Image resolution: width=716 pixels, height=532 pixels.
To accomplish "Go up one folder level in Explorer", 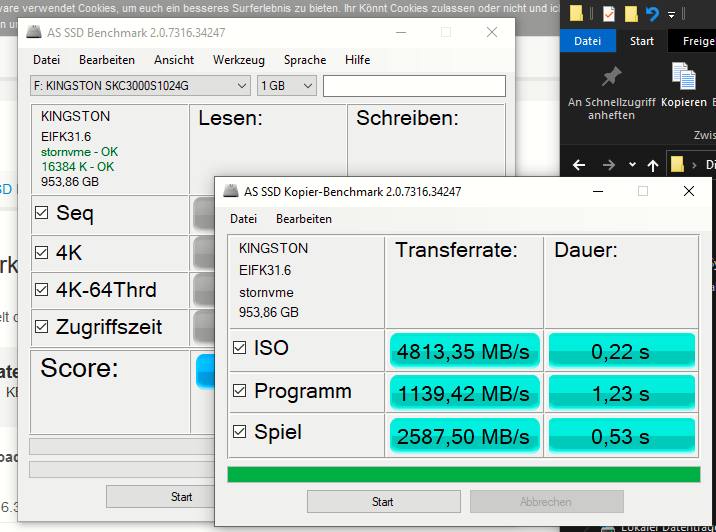I will 653,165.
